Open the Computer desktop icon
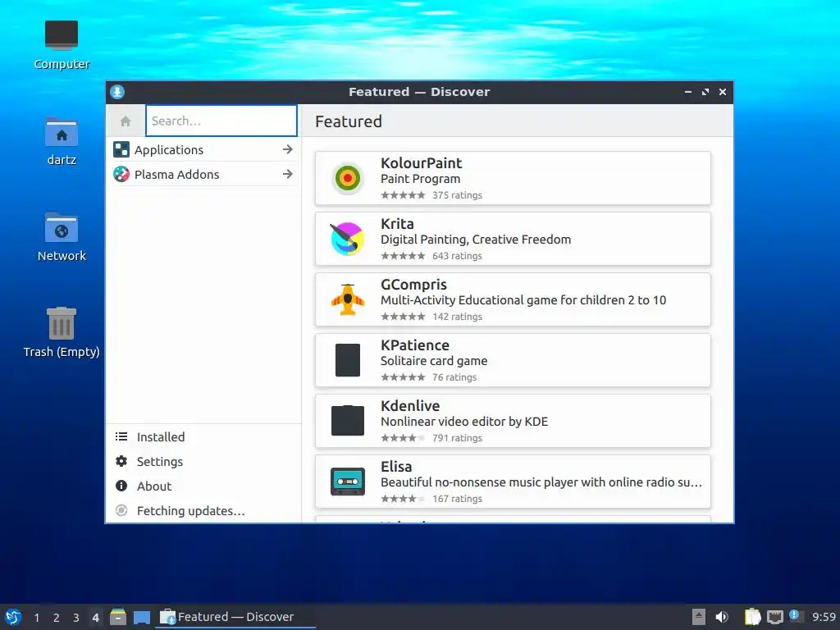The height and width of the screenshot is (630, 840). click(61, 45)
